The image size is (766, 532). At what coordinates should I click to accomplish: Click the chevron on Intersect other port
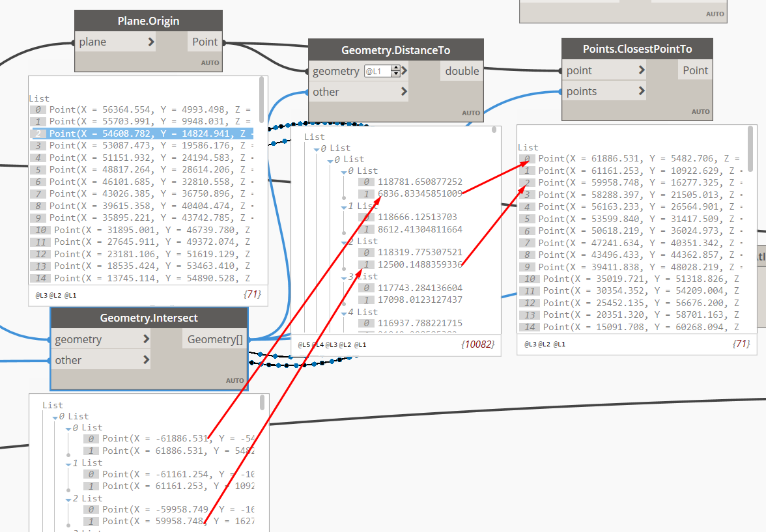pyautogui.click(x=146, y=360)
